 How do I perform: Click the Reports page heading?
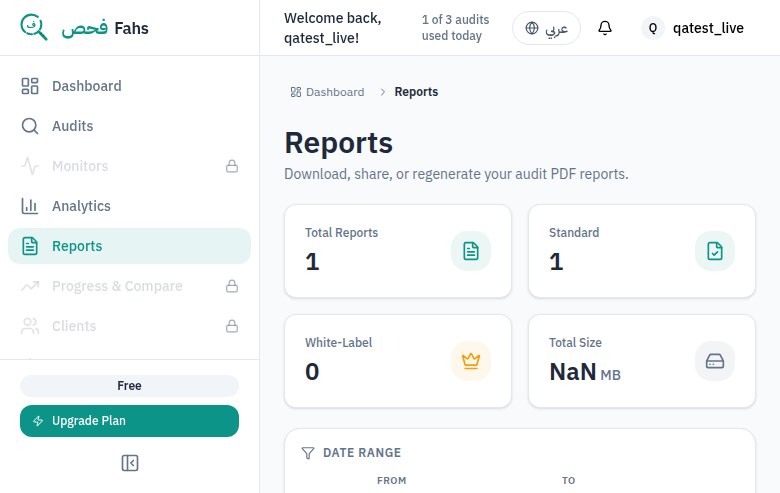click(x=339, y=143)
